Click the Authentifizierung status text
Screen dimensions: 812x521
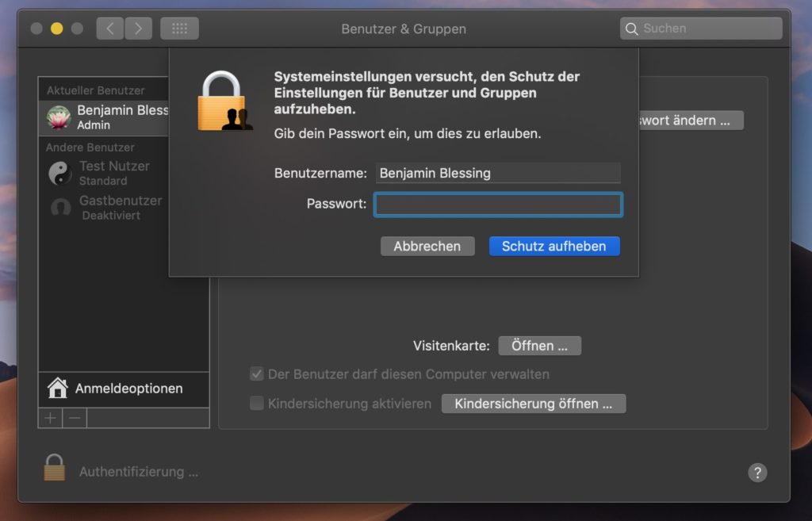click(138, 472)
